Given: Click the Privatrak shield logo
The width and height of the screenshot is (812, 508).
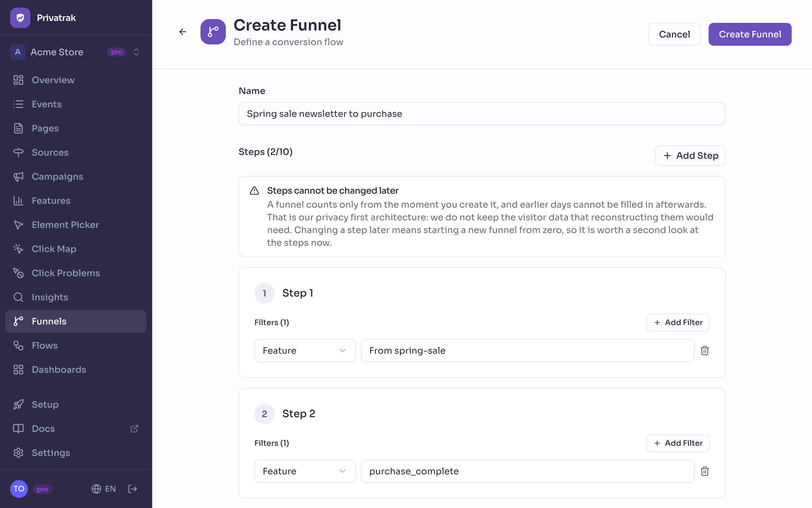Looking at the screenshot, I should tap(20, 18).
